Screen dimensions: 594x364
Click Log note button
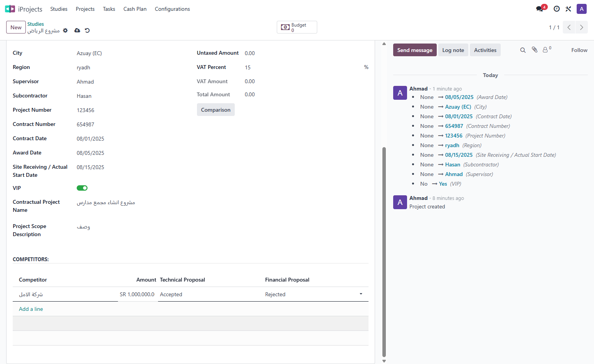(x=453, y=50)
